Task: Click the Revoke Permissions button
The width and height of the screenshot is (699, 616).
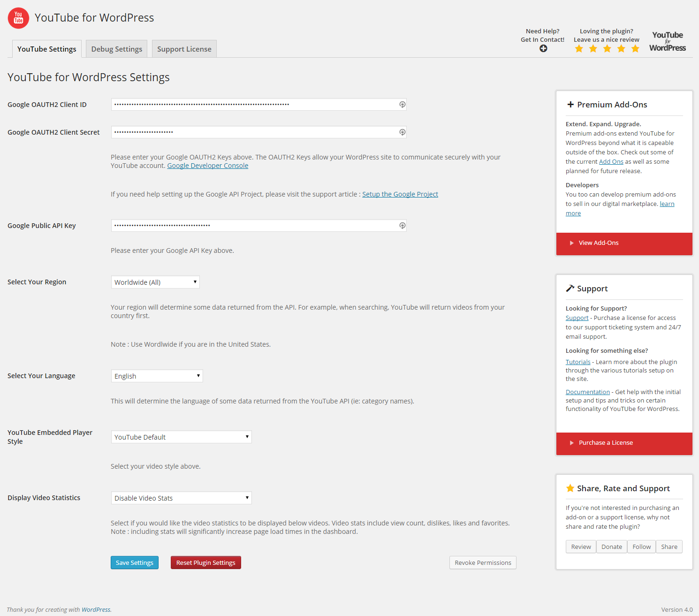Action: pyautogui.click(x=483, y=563)
